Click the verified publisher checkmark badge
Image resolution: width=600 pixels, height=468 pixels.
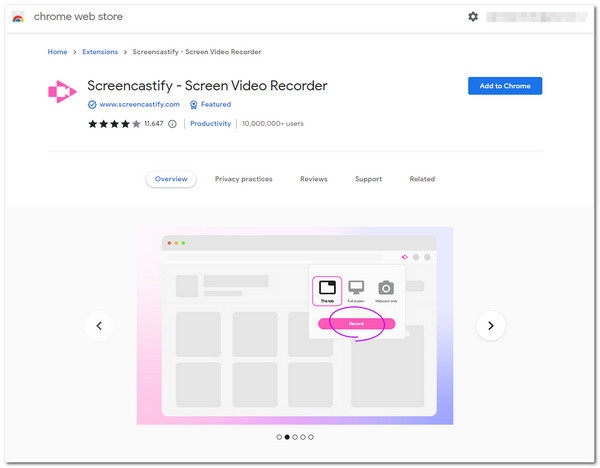coord(92,104)
